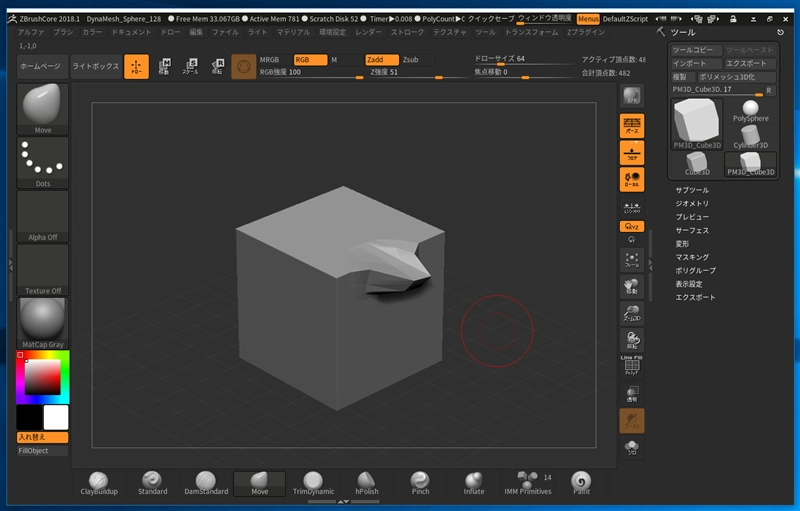The width and height of the screenshot is (800, 511).
Task: Adjust the Z強度 (Z Intensity) slider
Action: pos(417,73)
